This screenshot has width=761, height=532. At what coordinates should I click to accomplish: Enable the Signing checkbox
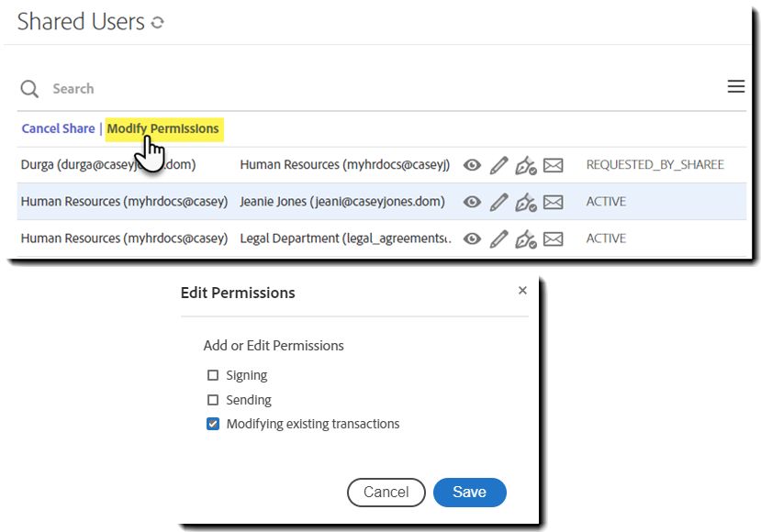213,375
